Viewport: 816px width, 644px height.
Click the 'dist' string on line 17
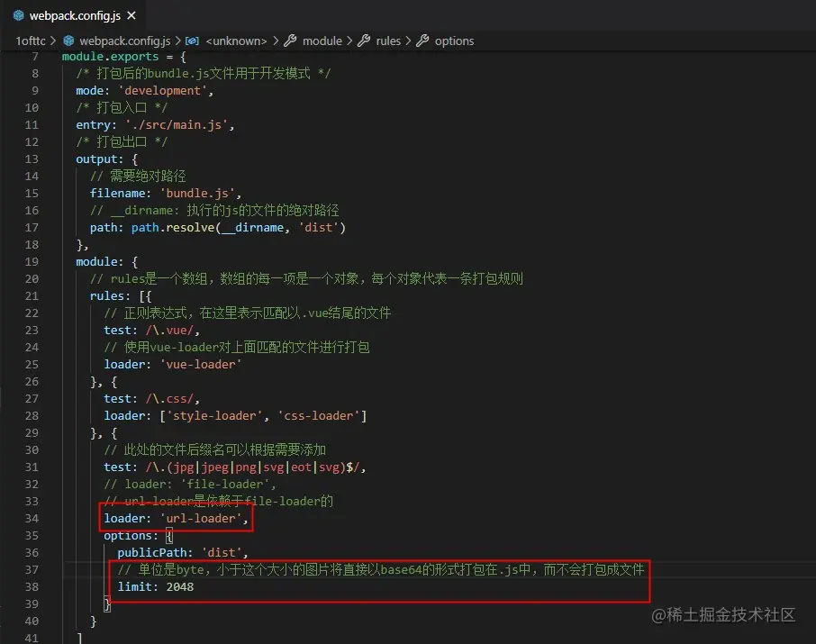point(319,228)
